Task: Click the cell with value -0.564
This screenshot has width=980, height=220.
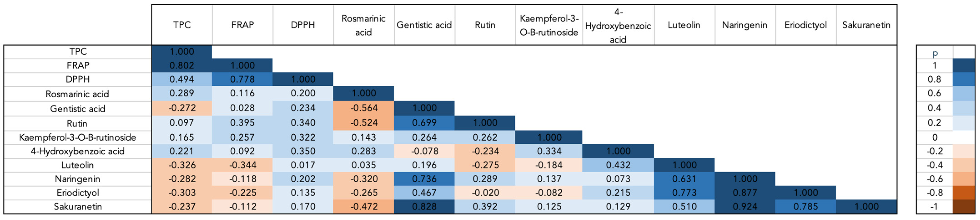Action: [x=364, y=108]
